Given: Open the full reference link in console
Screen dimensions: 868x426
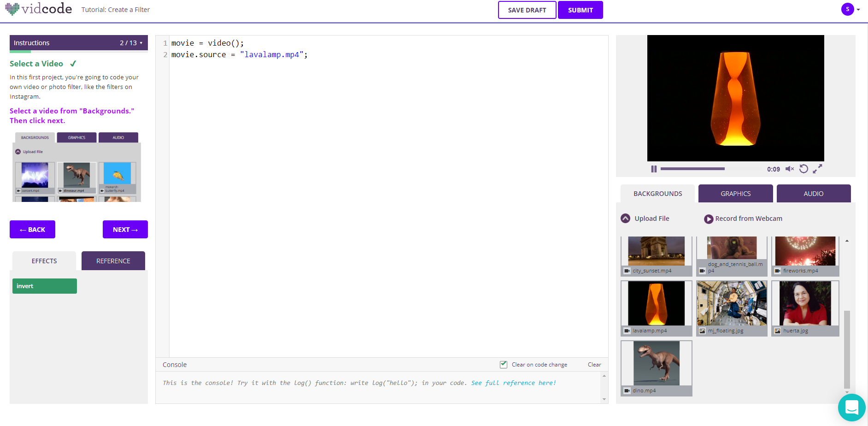Looking at the screenshot, I should [x=513, y=383].
